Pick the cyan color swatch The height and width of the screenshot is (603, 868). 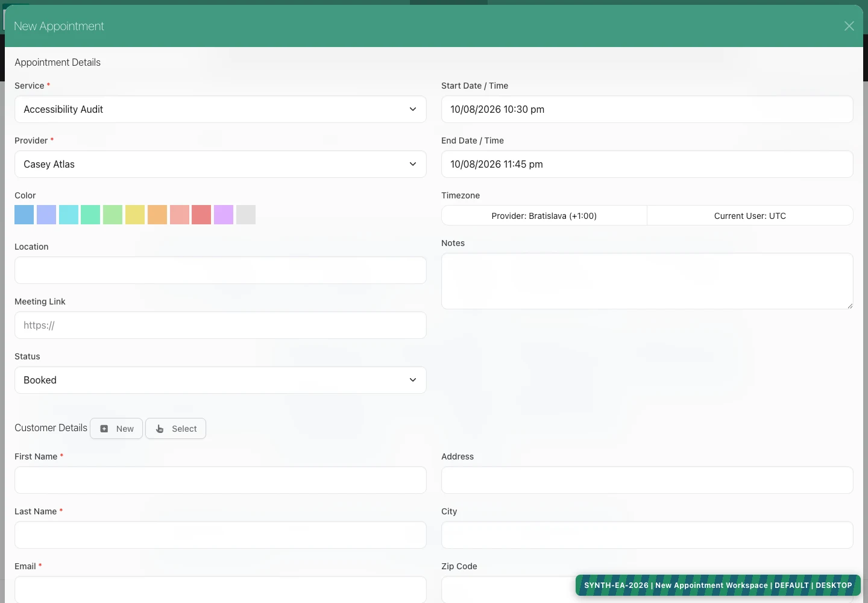coord(69,215)
